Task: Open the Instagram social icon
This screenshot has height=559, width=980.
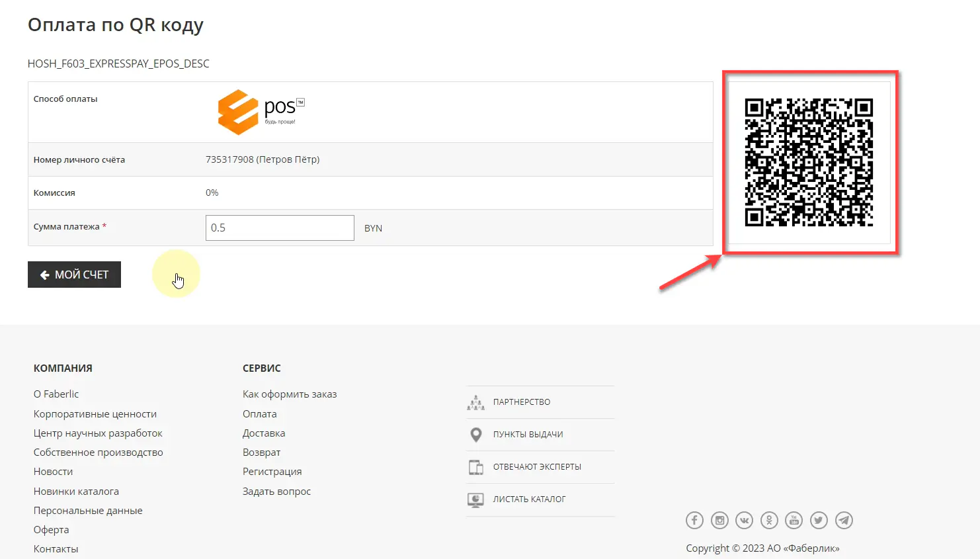Action: pos(719,520)
